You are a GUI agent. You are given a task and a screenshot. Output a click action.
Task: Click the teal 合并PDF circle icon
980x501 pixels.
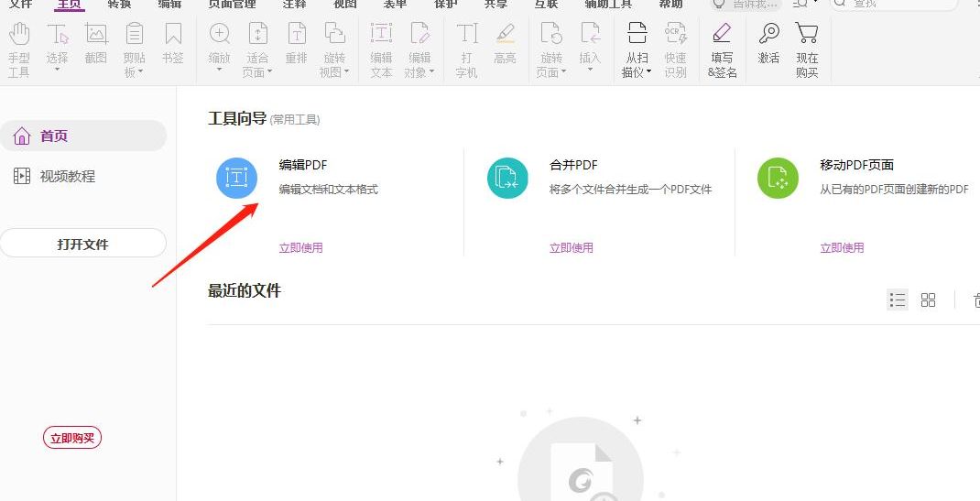coord(507,178)
